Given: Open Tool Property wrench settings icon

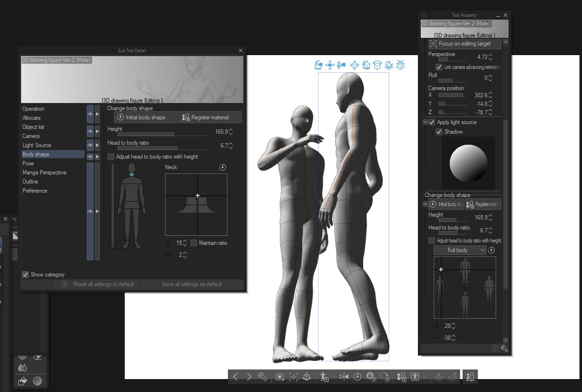Looking at the screenshot, I should coord(504,348).
